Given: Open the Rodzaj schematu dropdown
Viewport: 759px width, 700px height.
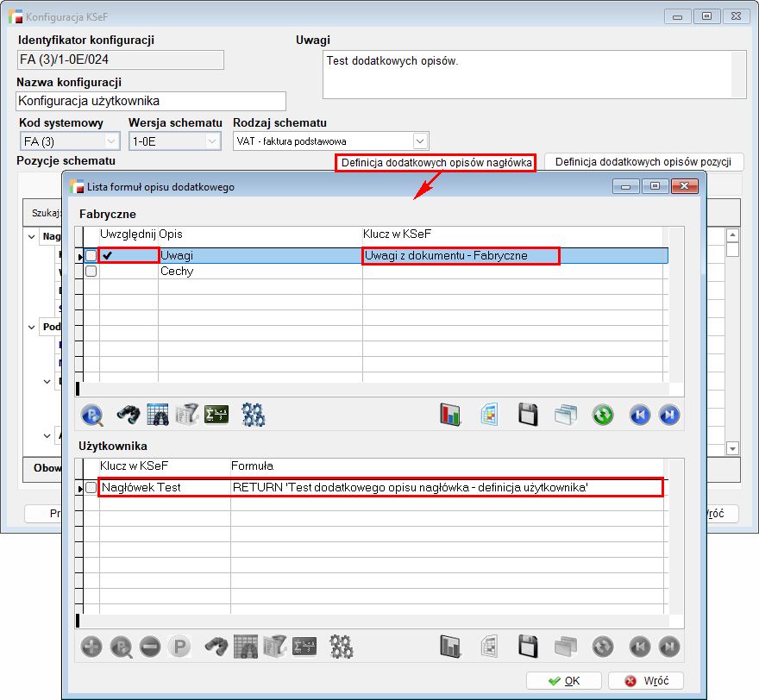Looking at the screenshot, I should pos(420,141).
